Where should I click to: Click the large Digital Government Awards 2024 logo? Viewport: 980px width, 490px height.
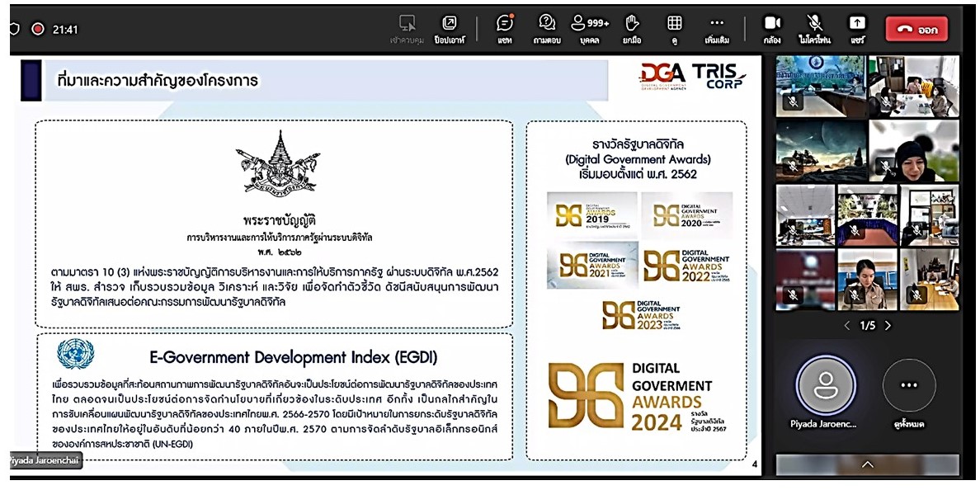pyautogui.click(x=638, y=398)
